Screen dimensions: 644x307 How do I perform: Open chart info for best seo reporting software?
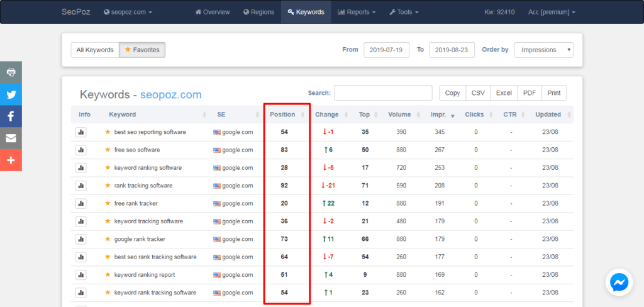pos(81,132)
